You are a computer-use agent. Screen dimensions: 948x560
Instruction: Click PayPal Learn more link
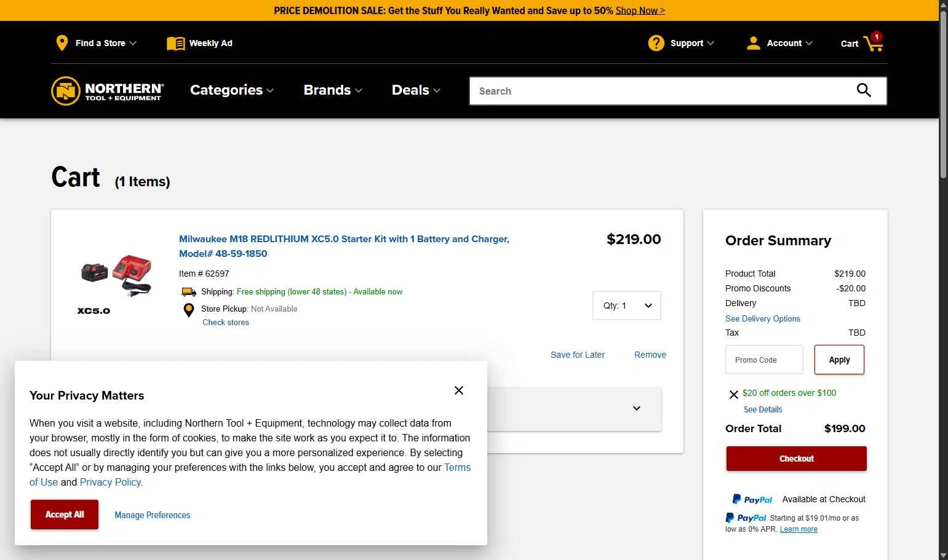click(x=799, y=529)
